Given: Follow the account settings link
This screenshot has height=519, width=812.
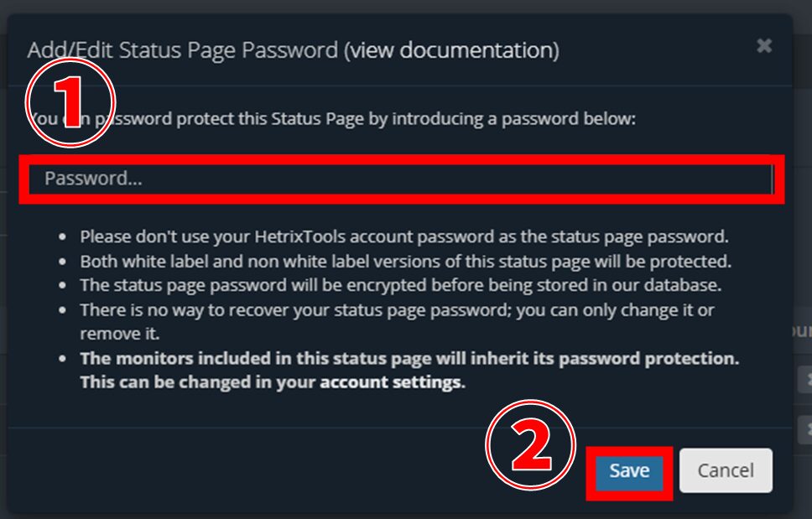Looking at the screenshot, I should coord(391,383).
